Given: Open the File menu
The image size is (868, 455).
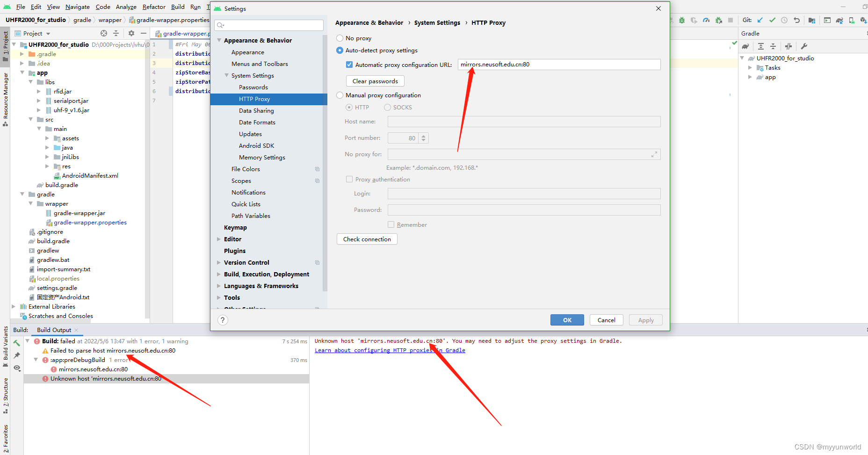Looking at the screenshot, I should [x=21, y=7].
